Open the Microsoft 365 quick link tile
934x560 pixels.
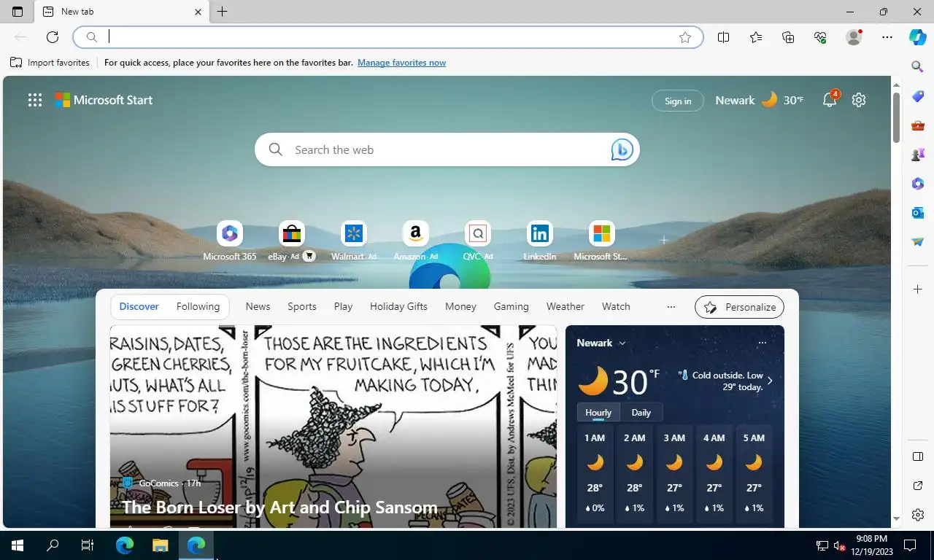[x=230, y=241]
